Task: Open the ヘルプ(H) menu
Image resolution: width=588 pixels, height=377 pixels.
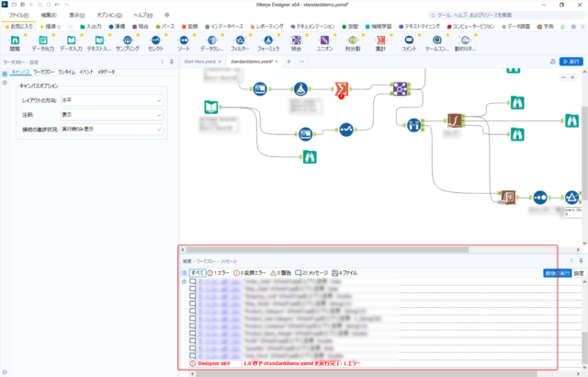Action: pyautogui.click(x=143, y=16)
